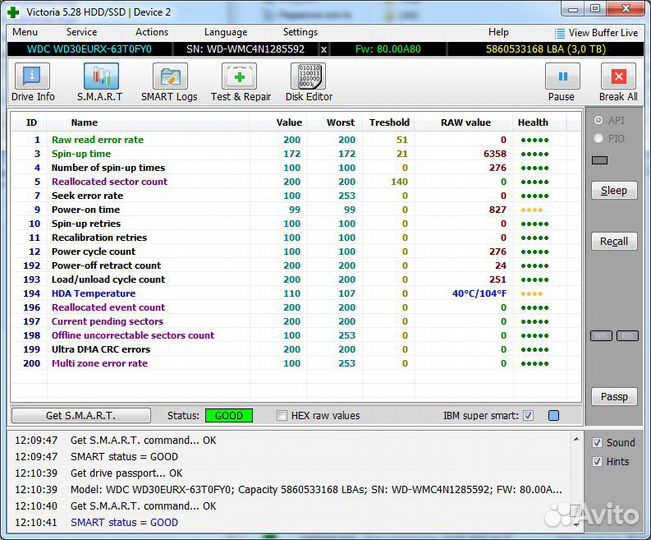The image size is (651, 540).
Task: Select the API radio button
Action: point(598,120)
